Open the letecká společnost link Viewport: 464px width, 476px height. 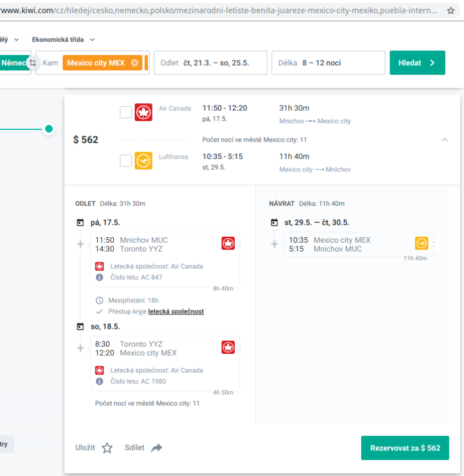[176, 311]
